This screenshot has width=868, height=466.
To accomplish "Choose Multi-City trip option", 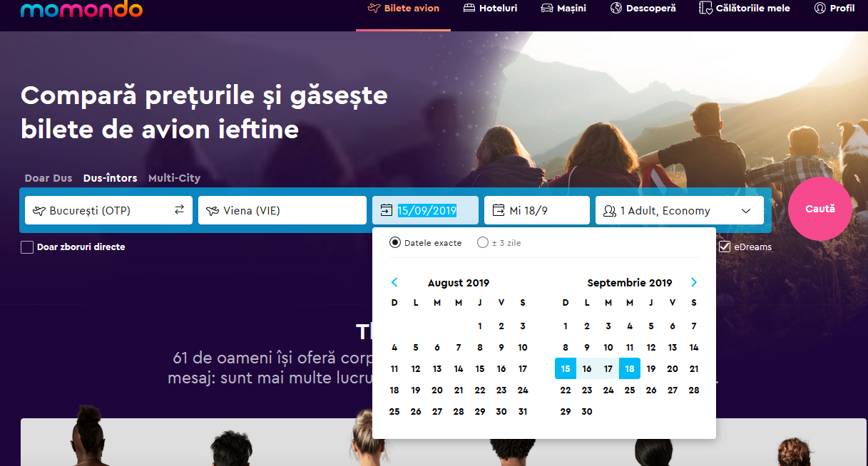I will pyautogui.click(x=174, y=178).
